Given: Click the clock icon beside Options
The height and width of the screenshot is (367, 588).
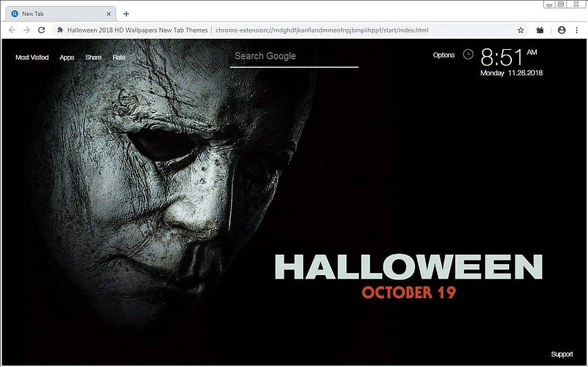Looking at the screenshot, I should coord(468,55).
